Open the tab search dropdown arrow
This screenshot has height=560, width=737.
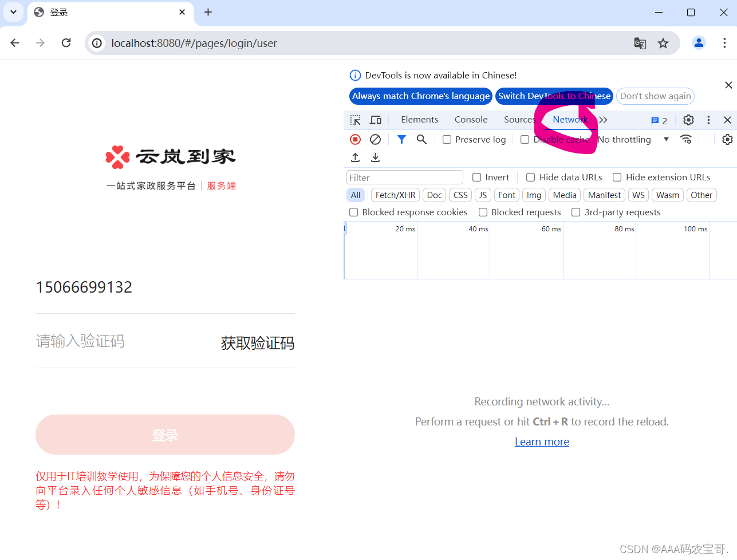click(x=13, y=12)
